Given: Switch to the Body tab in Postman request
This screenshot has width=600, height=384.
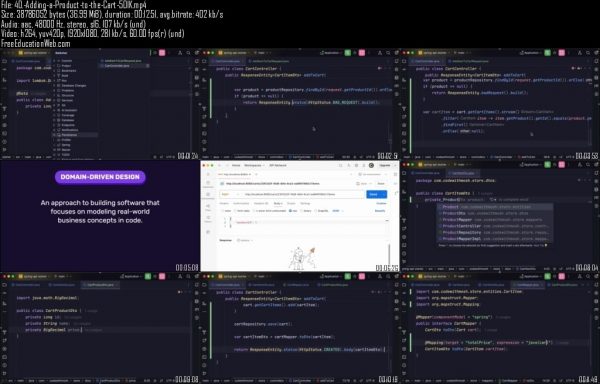Looking at the screenshot, I should (x=279, y=203).
